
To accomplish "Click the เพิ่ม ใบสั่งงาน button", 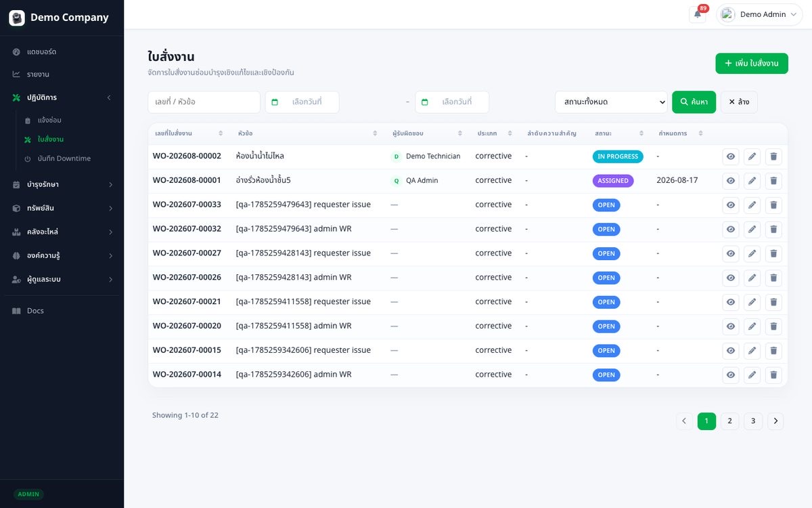I will click(x=752, y=64).
